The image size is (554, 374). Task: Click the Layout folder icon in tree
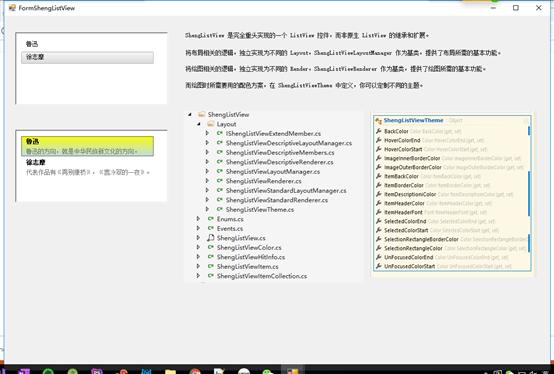(x=211, y=124)
